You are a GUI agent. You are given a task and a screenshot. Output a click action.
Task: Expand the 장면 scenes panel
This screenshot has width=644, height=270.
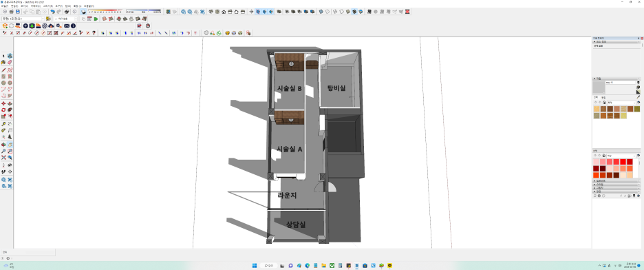click(616, 191)
